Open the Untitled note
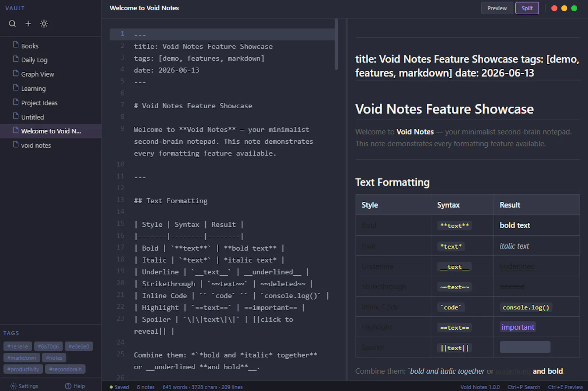 51,117
